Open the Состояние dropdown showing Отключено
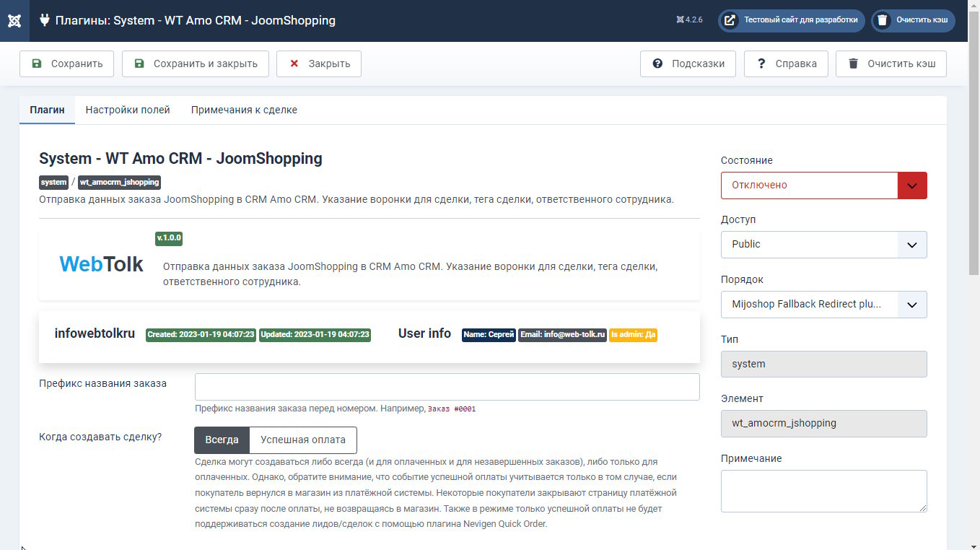 tap(823, 185)
